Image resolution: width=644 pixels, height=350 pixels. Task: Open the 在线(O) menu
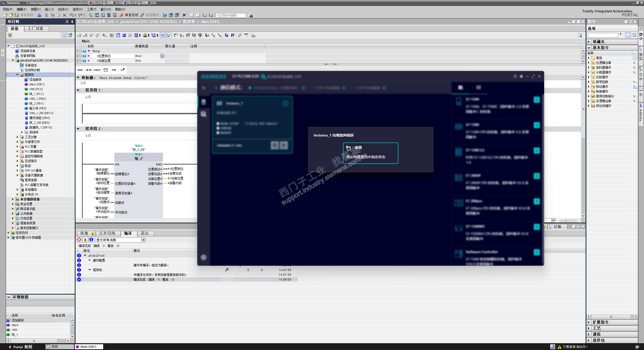[x=63, y=9]
